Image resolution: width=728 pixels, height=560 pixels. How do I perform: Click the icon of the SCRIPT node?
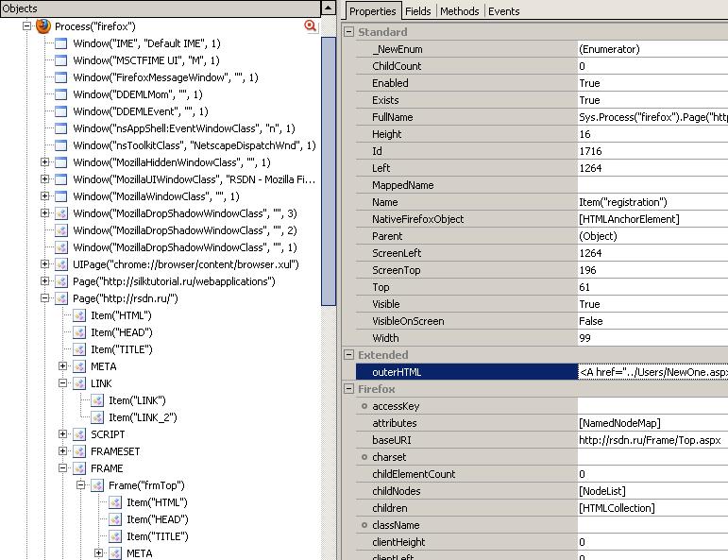point(79,434)
